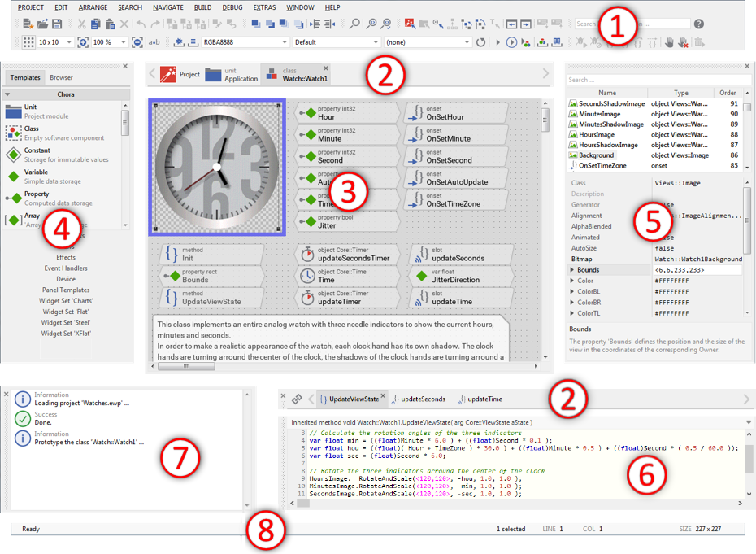Switch to the updateSeconds code tab
The image size is (756, 554).
tap(419, 399)
